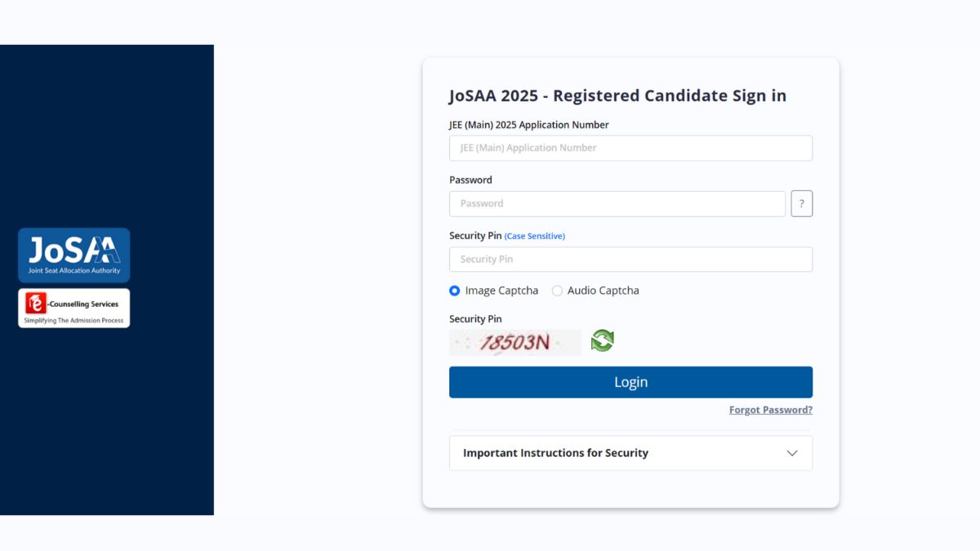The image size is (980, 551).
Task: Select the Image Captcha radio option
Action: [455, 291]
